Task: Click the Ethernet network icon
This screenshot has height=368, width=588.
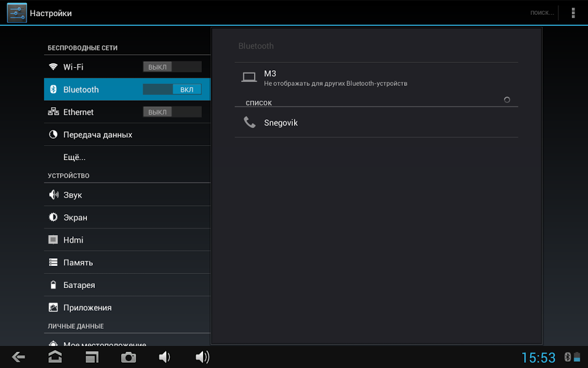Action: click(x=54, y=112)
